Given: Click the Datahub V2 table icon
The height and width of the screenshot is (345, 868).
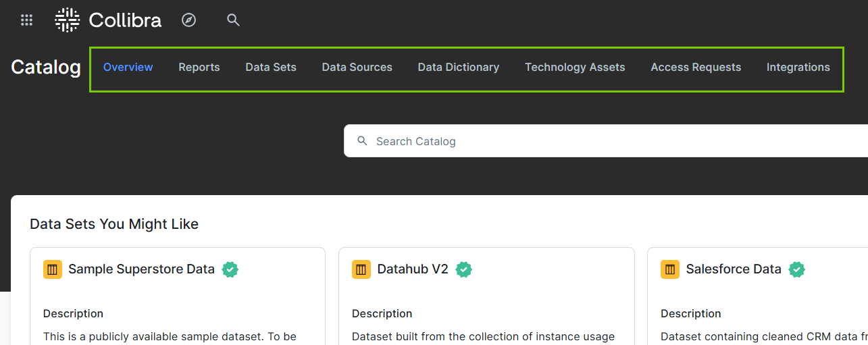Looking at the screenshot, I should (361, 269).
